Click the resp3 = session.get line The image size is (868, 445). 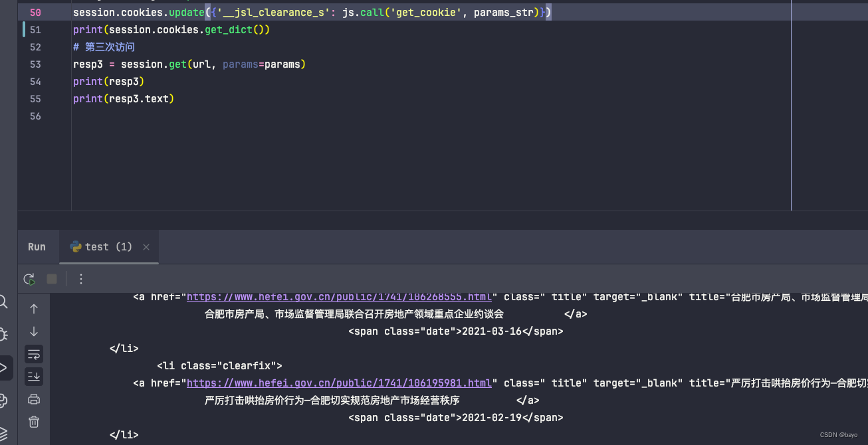(189, 64)
